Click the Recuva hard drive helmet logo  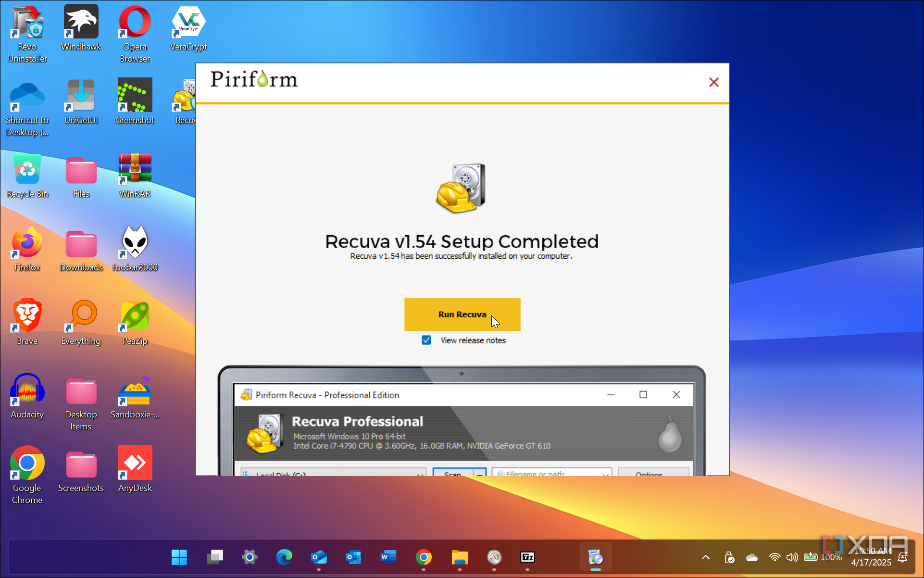461,188
